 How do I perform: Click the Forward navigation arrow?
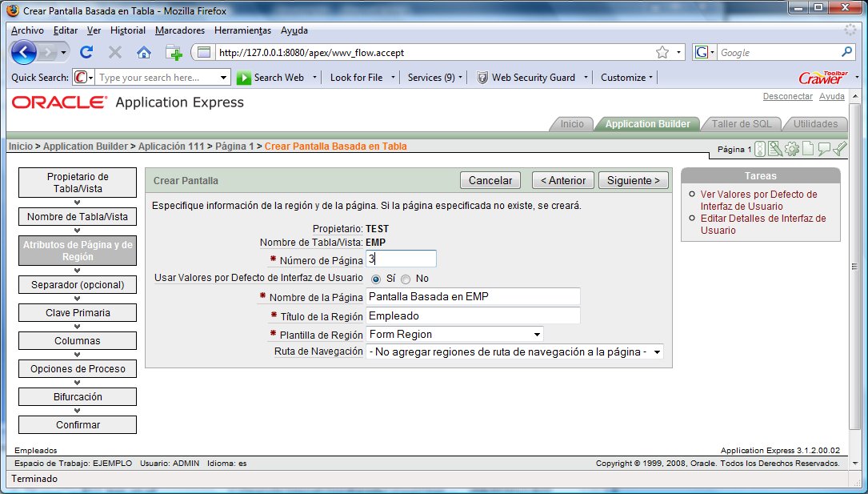[x=49, y=53]
